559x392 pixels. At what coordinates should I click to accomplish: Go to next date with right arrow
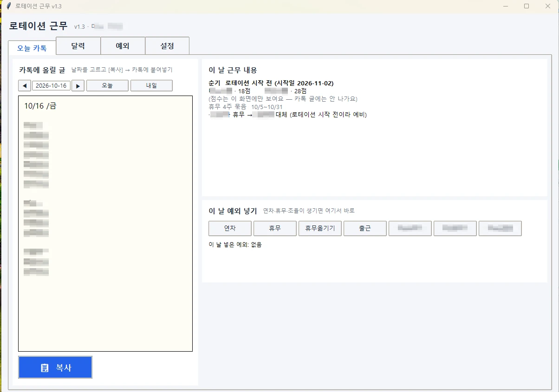point(78,86)
